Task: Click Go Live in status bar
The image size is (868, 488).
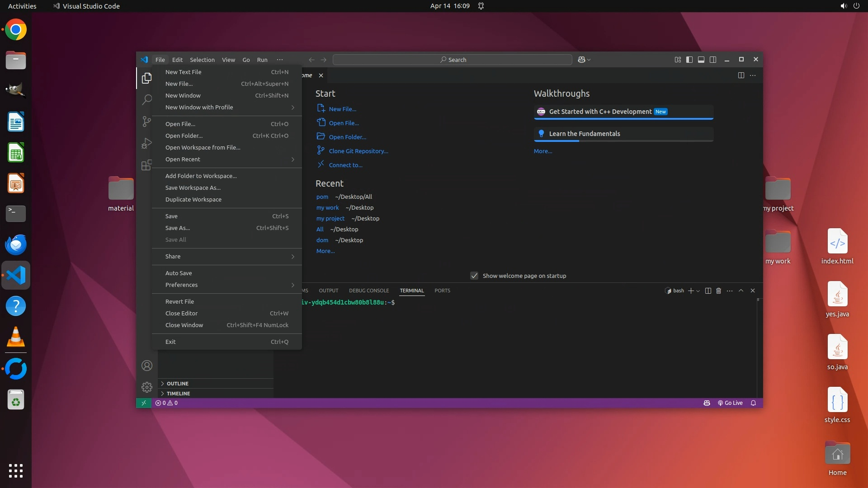Action: coord(730,403)
